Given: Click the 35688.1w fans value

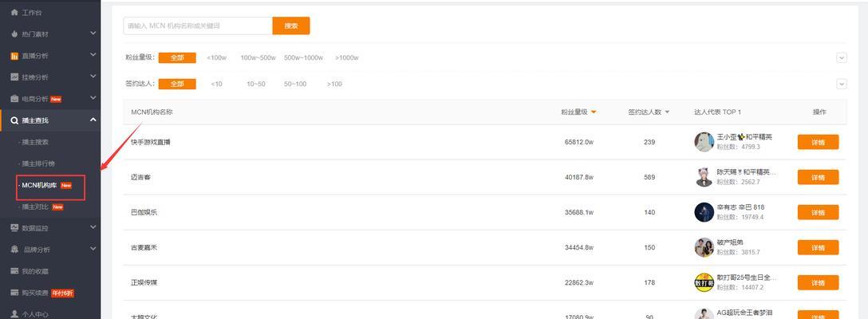Looking at the screenshot, I should (x=579, y=212).
